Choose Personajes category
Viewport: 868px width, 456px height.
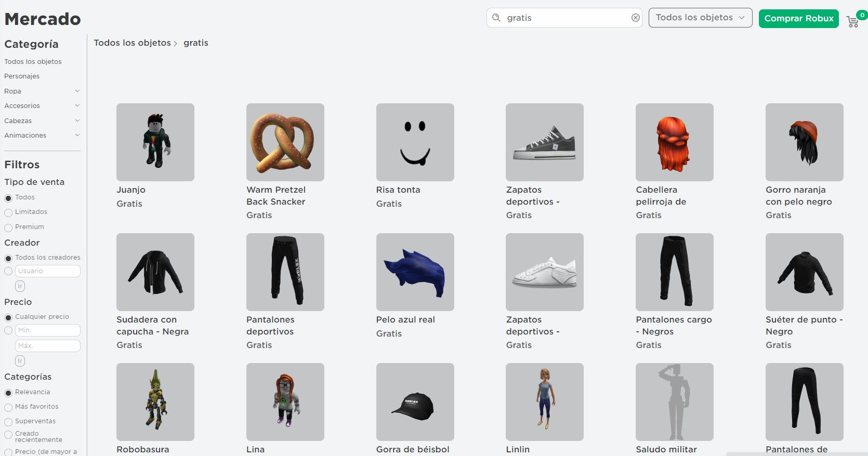click(x=22, y=76)
